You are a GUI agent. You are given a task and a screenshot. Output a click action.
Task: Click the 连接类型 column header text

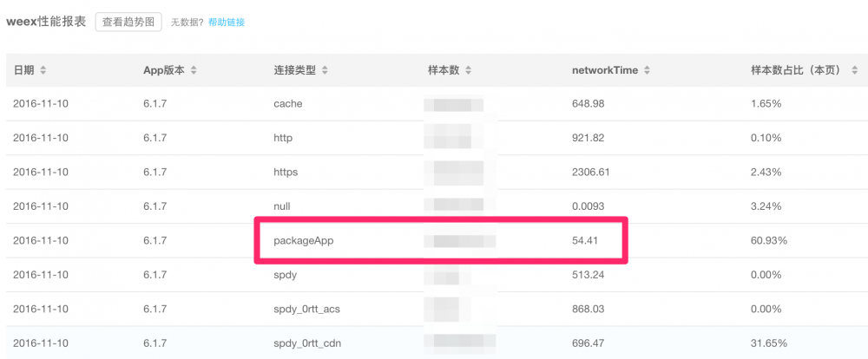294,70
